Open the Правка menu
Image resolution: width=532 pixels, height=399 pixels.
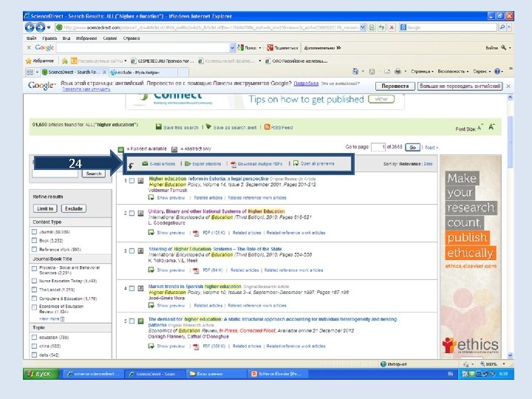pyautogui.click(x=50, y=38)
